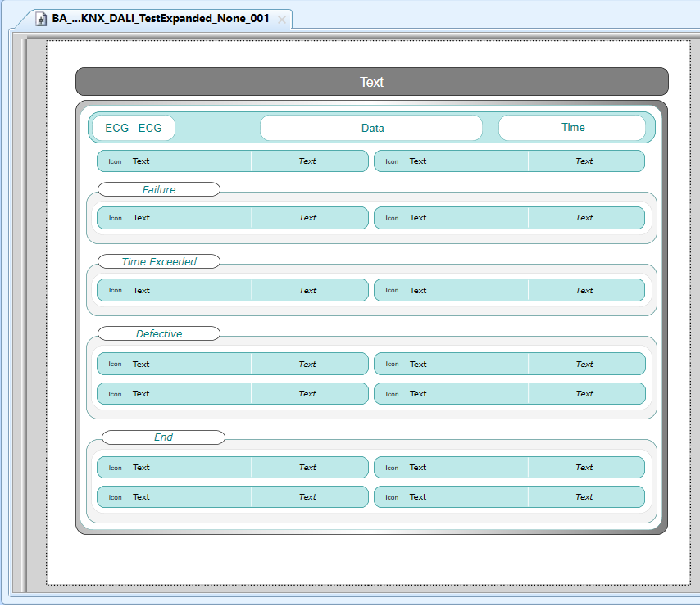Click Icon placeholder in right Time Exceeded row
The height and width of the screenshot is (607, 700).
tap(392, 291)
